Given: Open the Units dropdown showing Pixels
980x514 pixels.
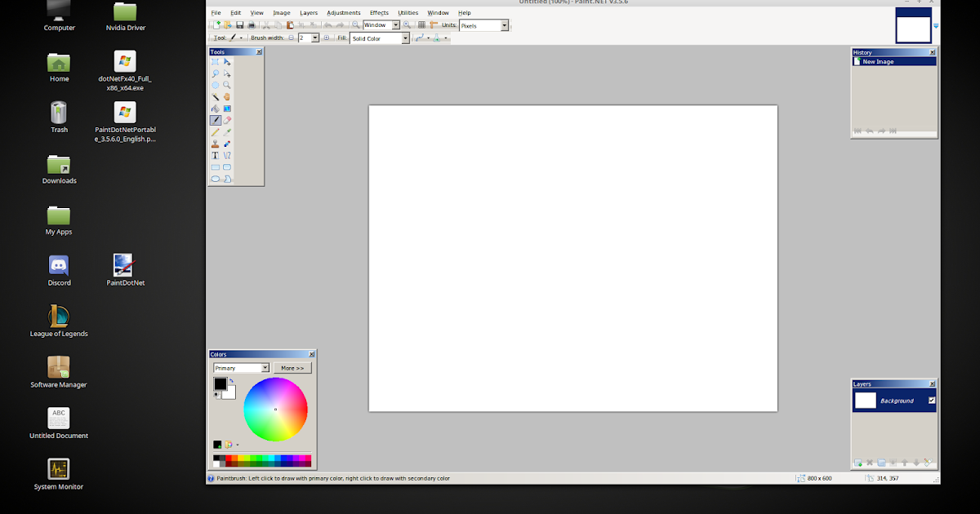Looking at the screenshot, I should coord(504,26).
